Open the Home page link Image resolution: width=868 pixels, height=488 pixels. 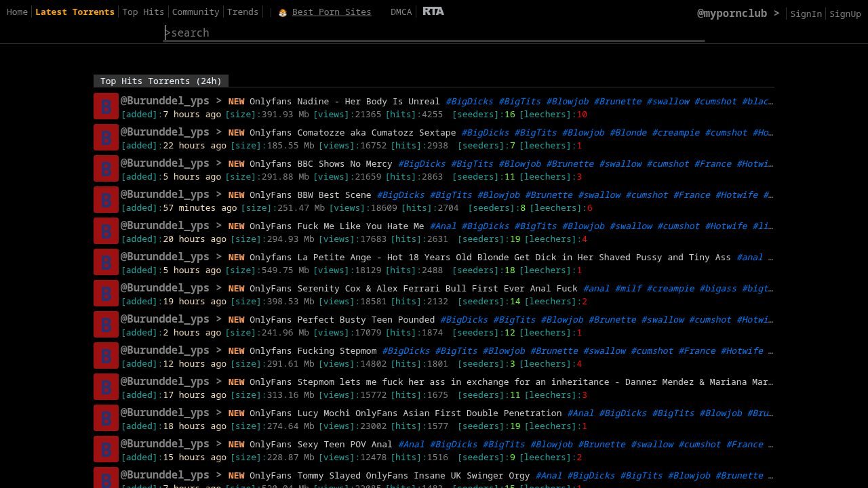[17, 12]
